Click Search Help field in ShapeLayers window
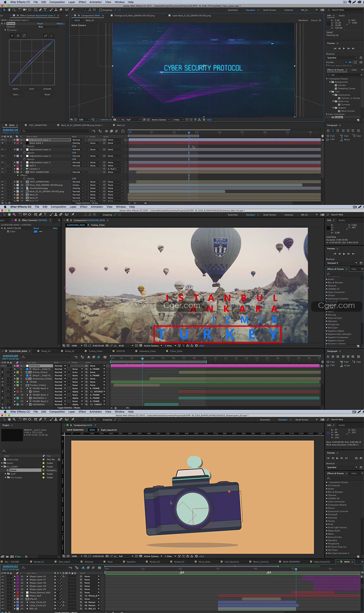The image size is (364, 613). 346,419
